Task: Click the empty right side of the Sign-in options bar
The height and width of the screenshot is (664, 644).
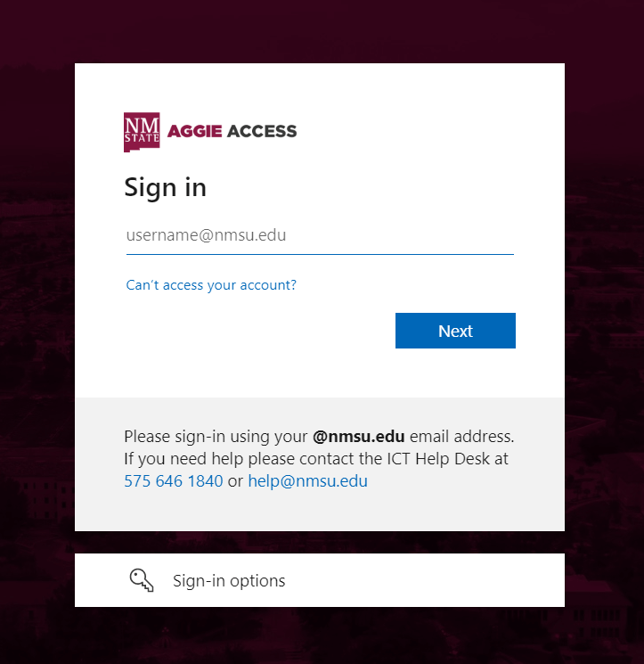Action: point(423,580)
